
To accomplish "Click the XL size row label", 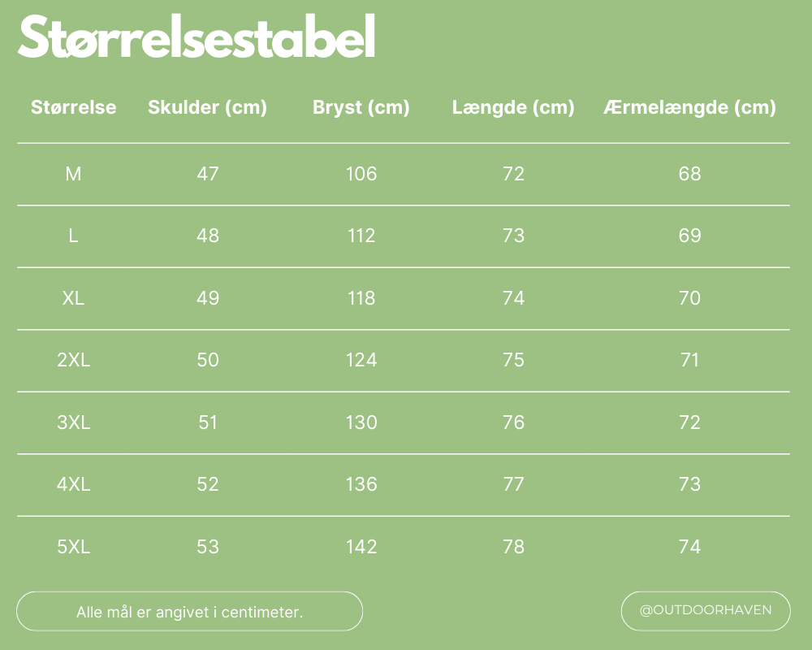I will point(73,298).
